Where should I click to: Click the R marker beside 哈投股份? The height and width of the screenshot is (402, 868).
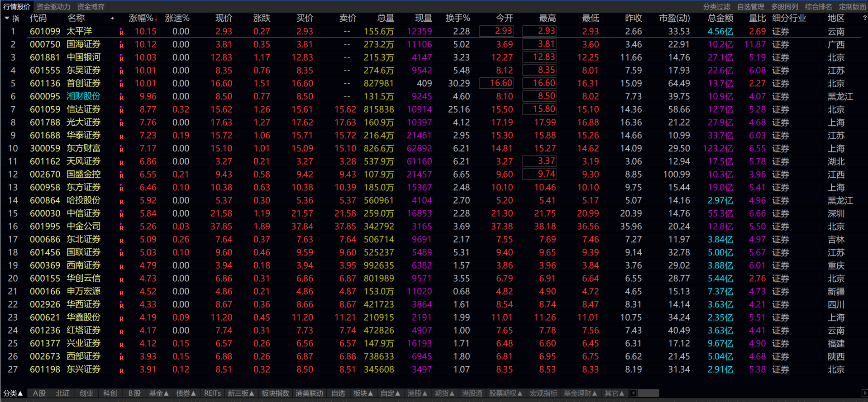click(121, 201)
